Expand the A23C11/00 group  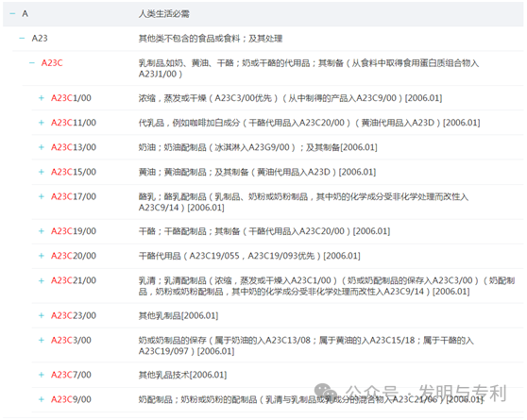point(42,123)
